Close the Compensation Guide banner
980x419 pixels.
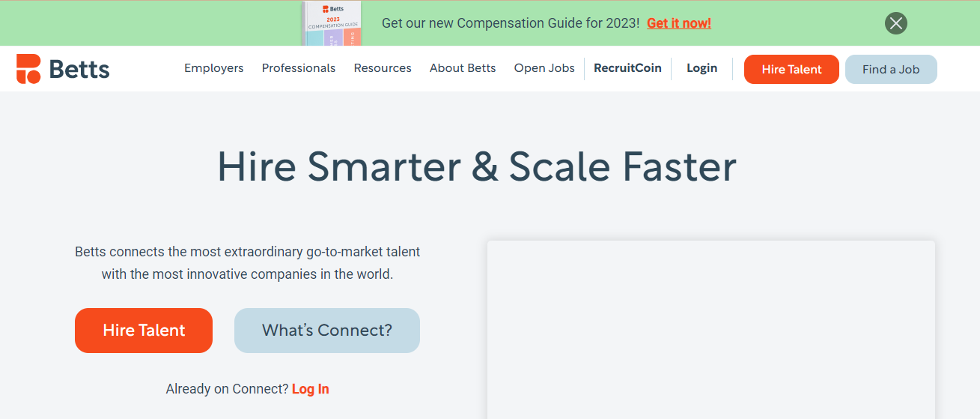coord(895,23)
